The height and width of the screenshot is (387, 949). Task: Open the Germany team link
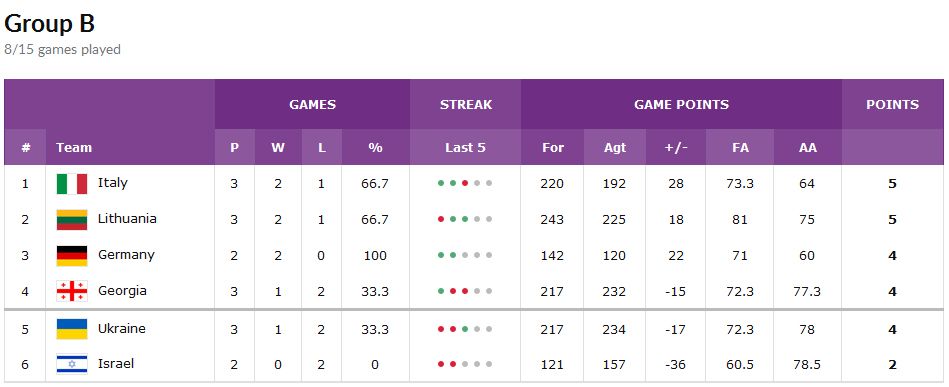coord(126,255)
